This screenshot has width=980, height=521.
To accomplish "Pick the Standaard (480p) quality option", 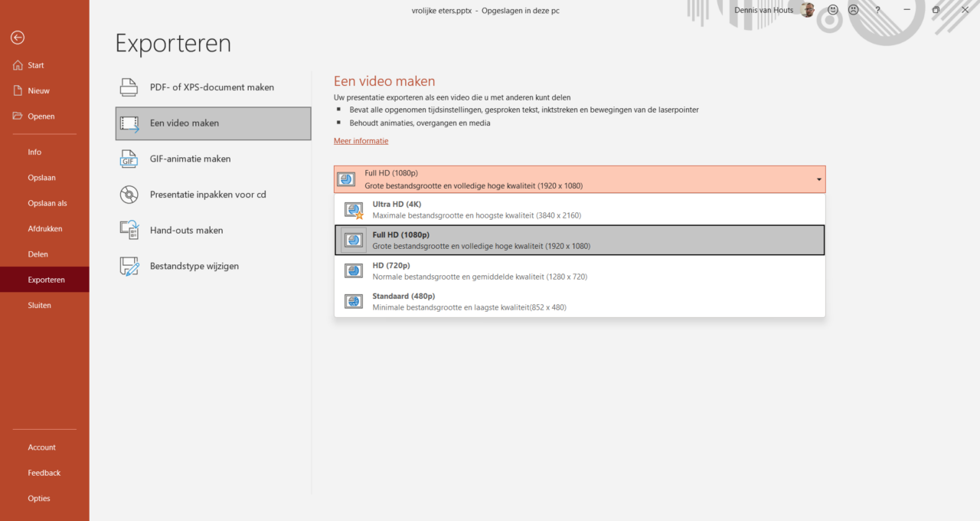I will [536, 300].
